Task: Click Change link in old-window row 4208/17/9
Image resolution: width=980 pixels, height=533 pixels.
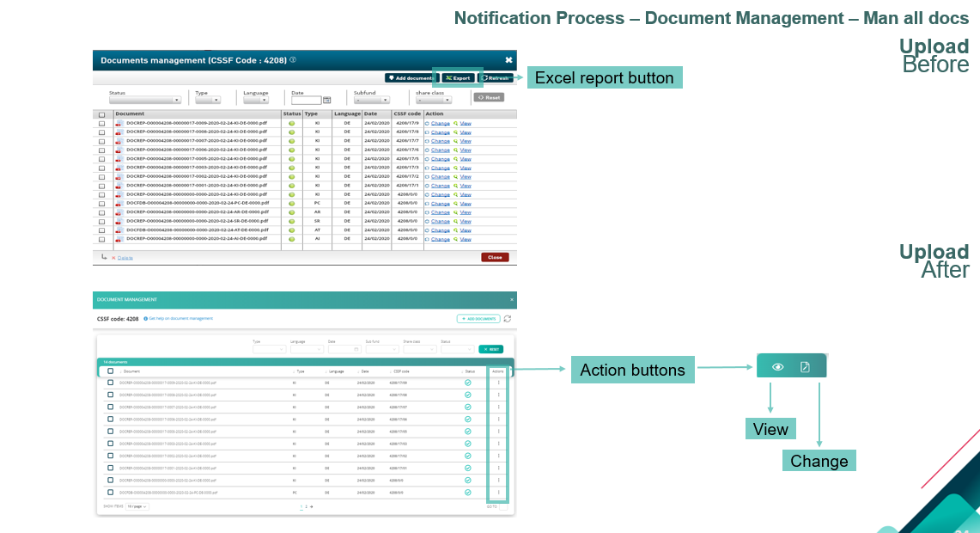Action: (x=440, y=123)
